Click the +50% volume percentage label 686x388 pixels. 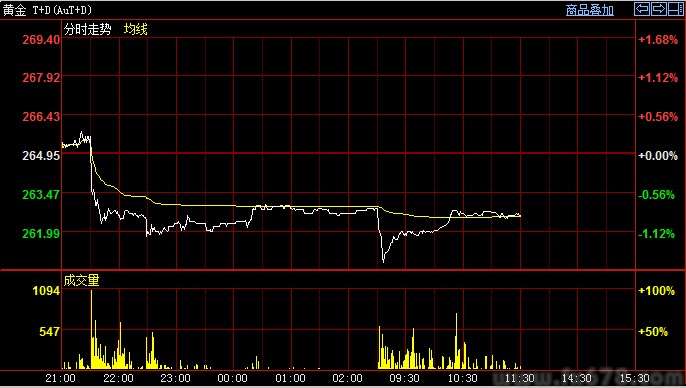[x=653, y=331]
